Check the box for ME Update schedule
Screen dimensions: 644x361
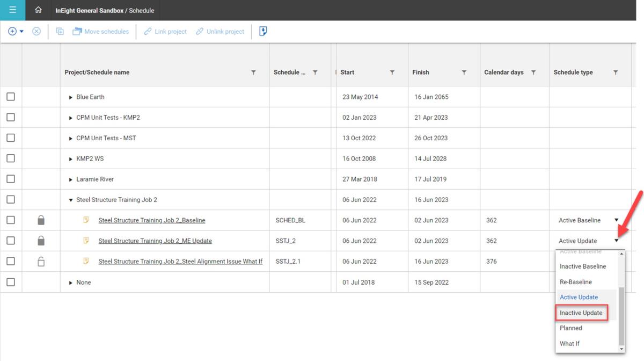click(11, 241)
